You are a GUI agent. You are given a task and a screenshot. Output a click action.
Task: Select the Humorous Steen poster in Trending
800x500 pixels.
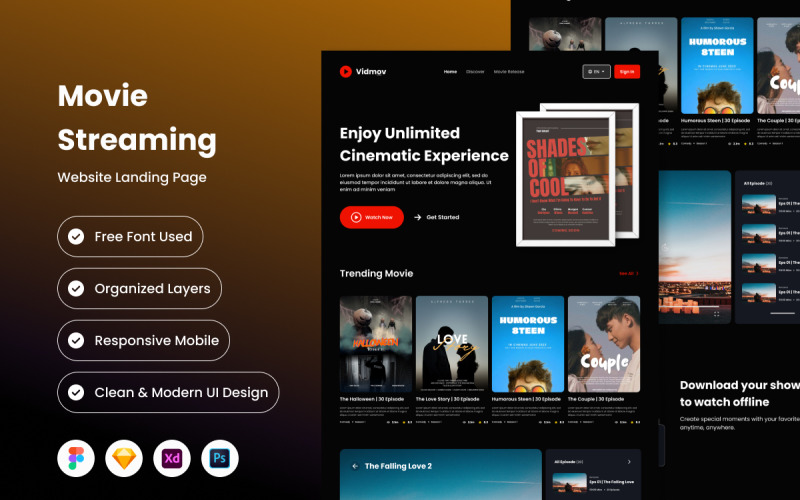tap(527, 343)
